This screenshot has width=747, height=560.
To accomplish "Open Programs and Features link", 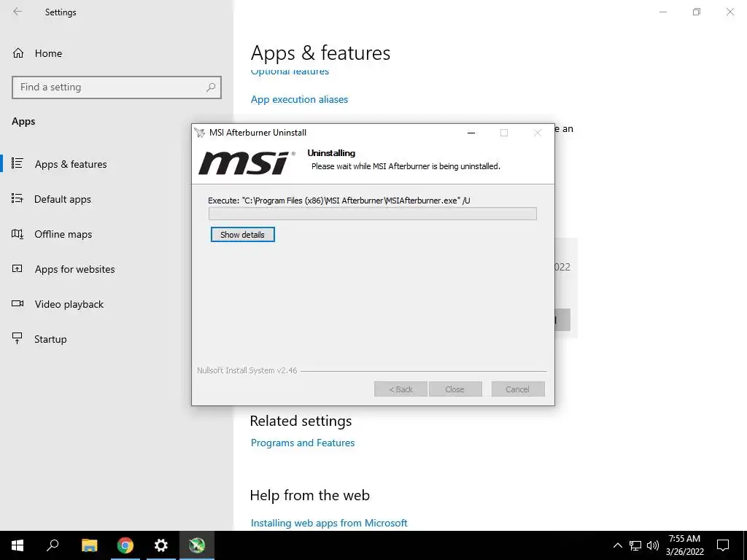I will (x=303, y=443).
